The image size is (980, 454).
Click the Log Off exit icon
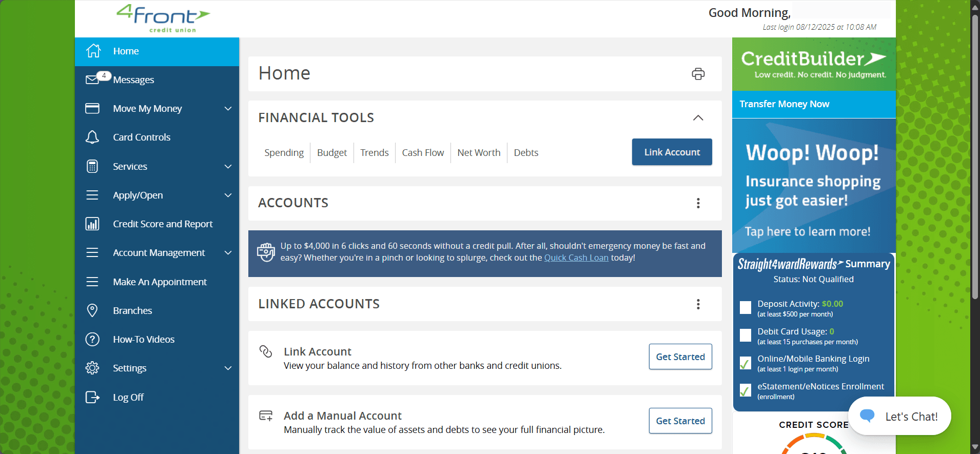pyautogui.click(x=92, y=397)
